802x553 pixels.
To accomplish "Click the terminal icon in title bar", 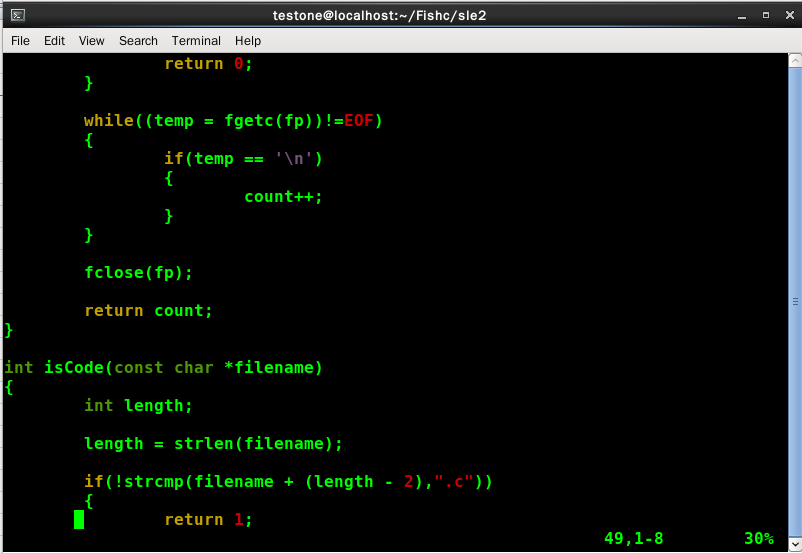I will [17, 15].
